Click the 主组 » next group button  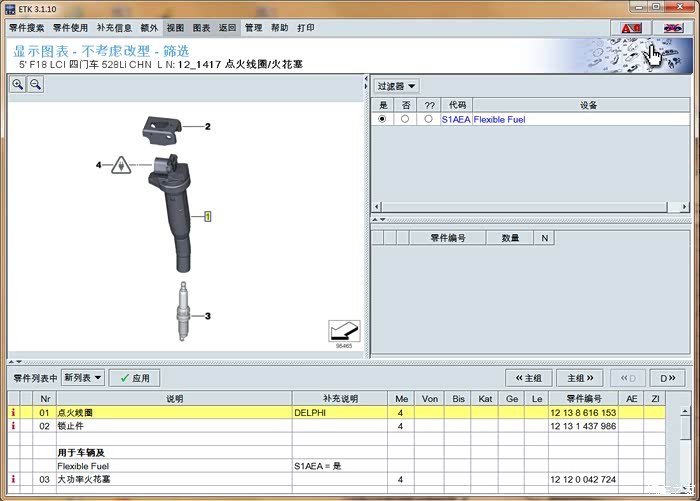pyautogui.click(x=580, y=378)
